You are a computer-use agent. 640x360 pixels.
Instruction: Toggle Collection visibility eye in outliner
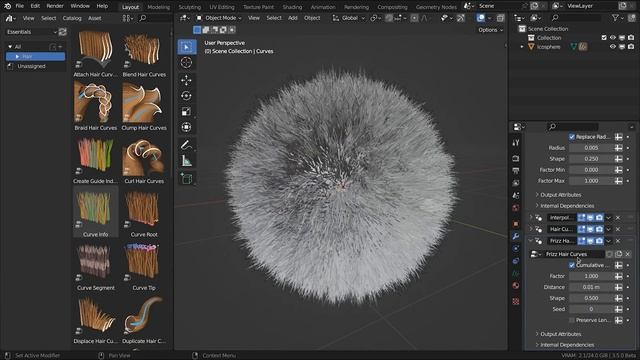[x=613, y=38]
